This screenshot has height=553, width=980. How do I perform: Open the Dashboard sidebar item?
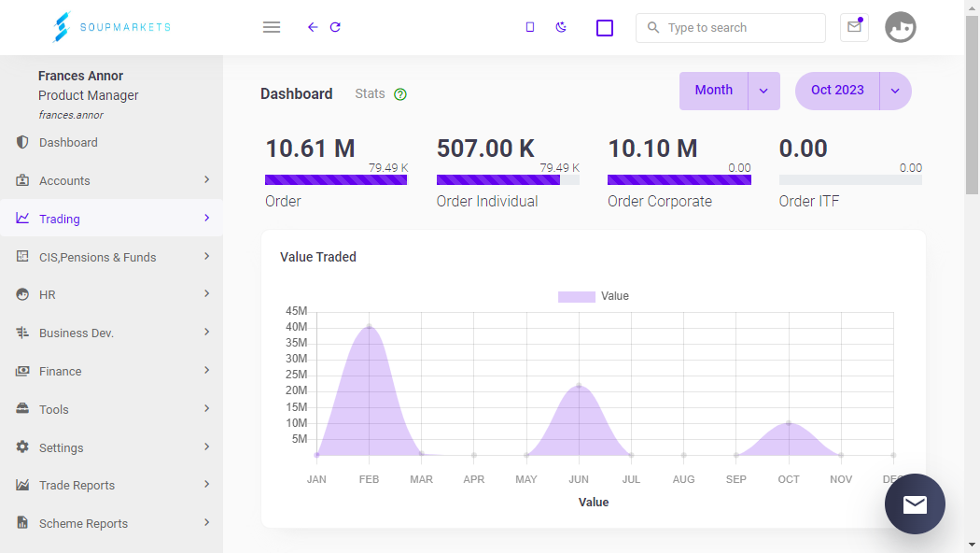pyautogui.click(x=111, y=143)
